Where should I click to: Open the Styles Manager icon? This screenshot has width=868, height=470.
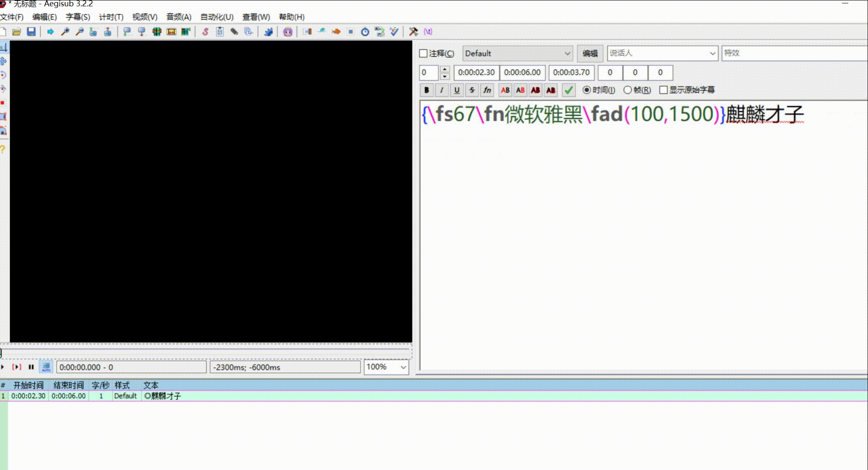point(205,32)
